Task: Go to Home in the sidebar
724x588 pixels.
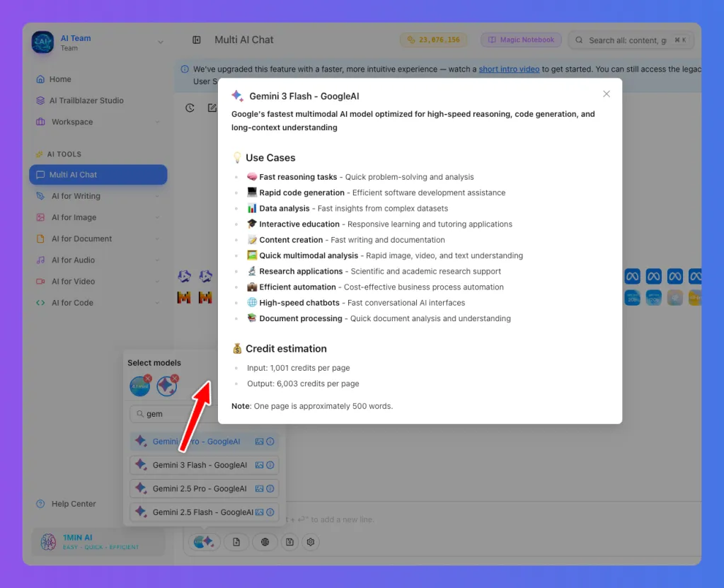Action: (98, 79)
